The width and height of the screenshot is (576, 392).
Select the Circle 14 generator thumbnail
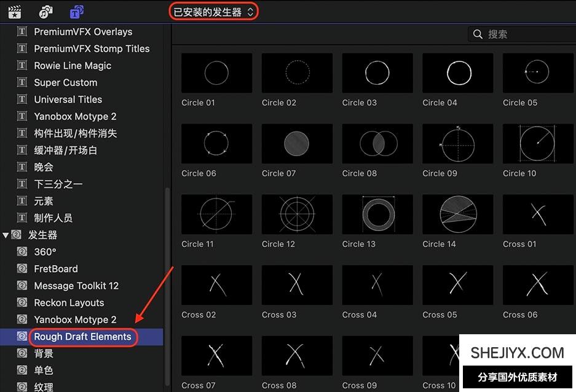[x=457, y=214]
